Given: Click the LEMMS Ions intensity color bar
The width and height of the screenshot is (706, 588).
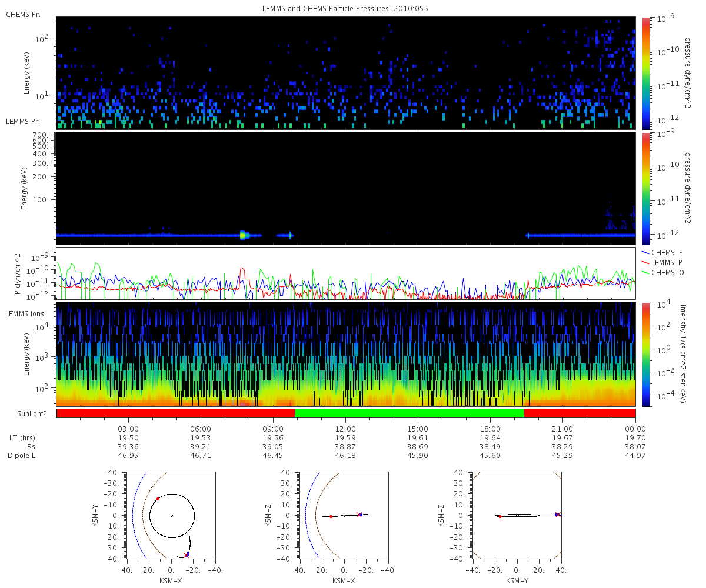Looking at the screenshot, I should click(x=646, y=353).
